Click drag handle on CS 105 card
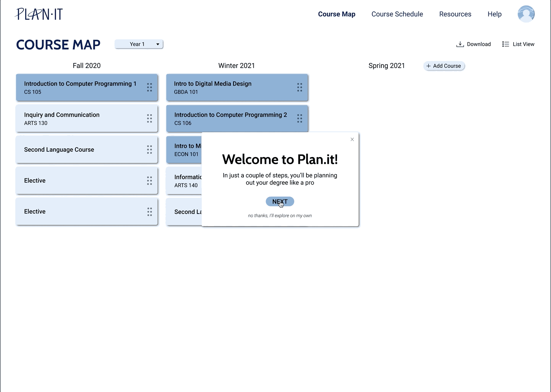The image size is (551, 392). pos(149,87)
